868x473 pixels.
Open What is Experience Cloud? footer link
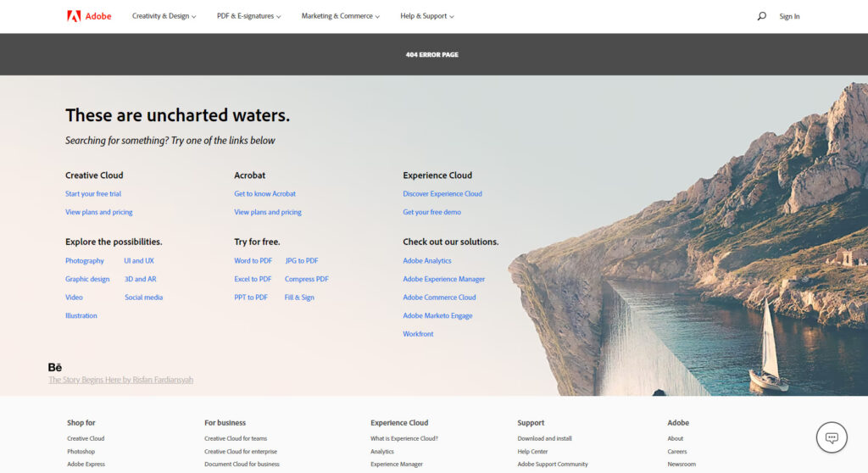[404, 438]
